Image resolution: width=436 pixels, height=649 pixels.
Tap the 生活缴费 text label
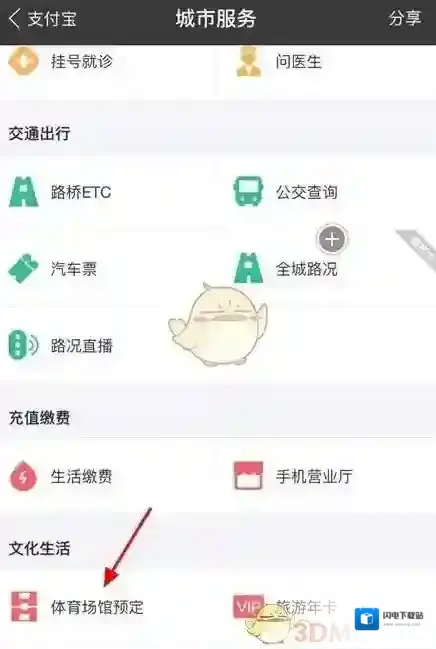pos(81,476)
